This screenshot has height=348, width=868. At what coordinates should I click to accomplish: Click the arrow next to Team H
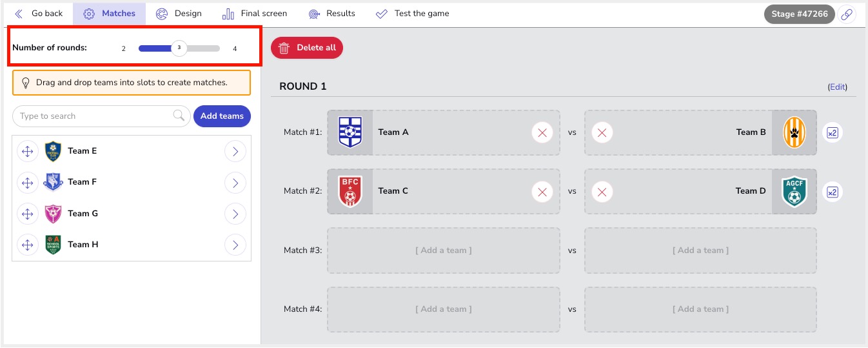(235, 245)
